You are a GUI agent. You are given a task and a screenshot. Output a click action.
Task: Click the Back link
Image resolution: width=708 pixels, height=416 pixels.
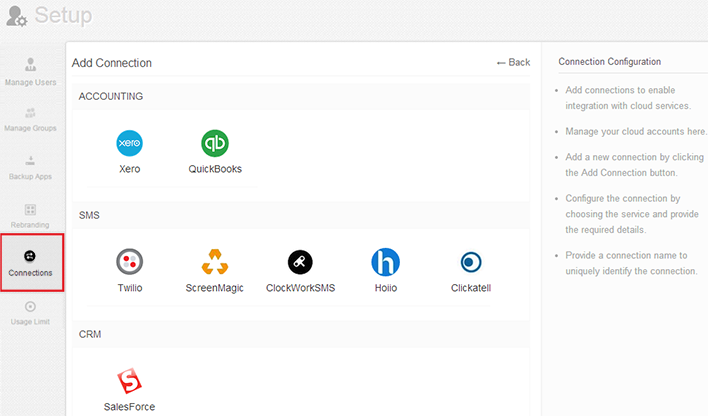click(513, 62)
